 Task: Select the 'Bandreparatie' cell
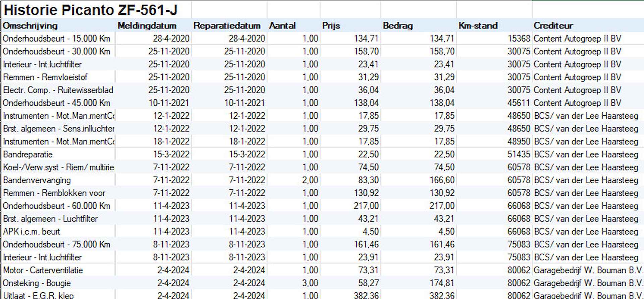point(58,154)
